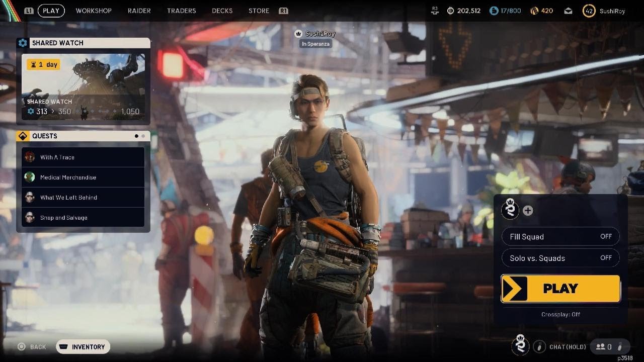Click the squad leader emblem in play panel

[510, 210]
